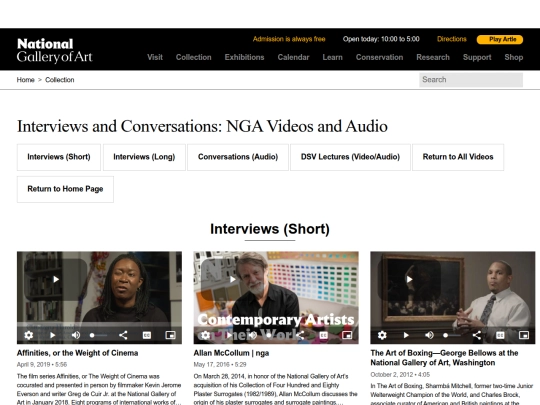Screen dimensions: 540x405
Task: Click Home breadcrumb link
Action: [x=25, y=80]
